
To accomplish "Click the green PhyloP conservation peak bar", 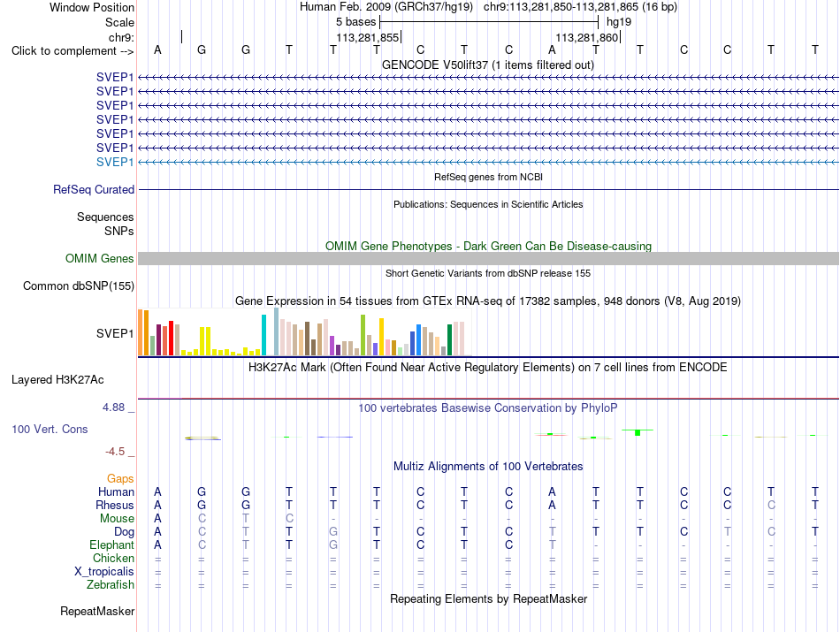I will 638,432.
